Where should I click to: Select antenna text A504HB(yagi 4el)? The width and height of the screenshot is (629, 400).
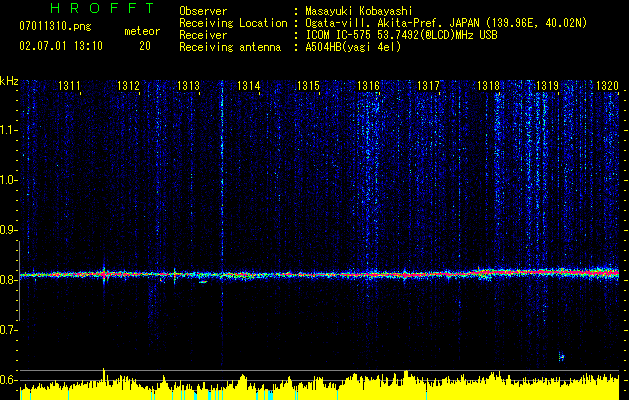353,47
